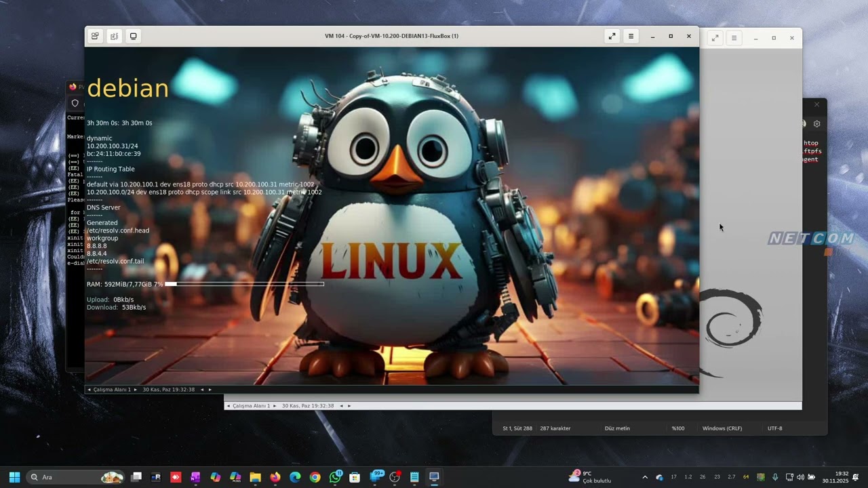Click the remote viewer icon on the taskbar
The height and width of the screenshot is (488, 868).
434,477
